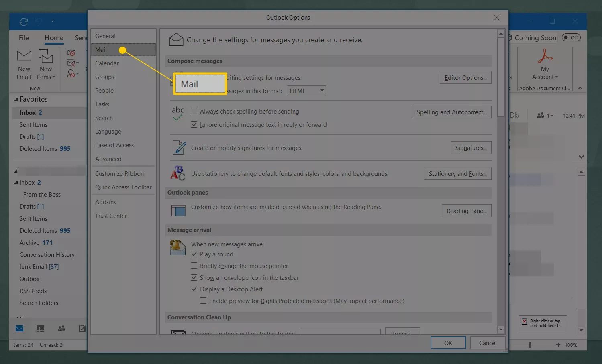Image resolution: width=602 pixels, height=364 pixels.
Task: Collapse the mailbox Inbox tree node
Action: click(x=16, y=183)
